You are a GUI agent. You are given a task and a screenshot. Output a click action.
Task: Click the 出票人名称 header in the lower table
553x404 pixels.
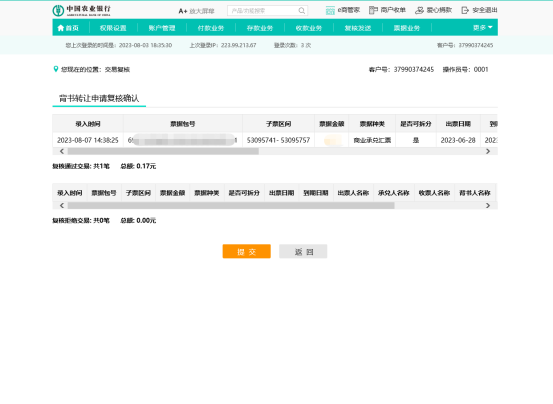click(x=353, y=193)
